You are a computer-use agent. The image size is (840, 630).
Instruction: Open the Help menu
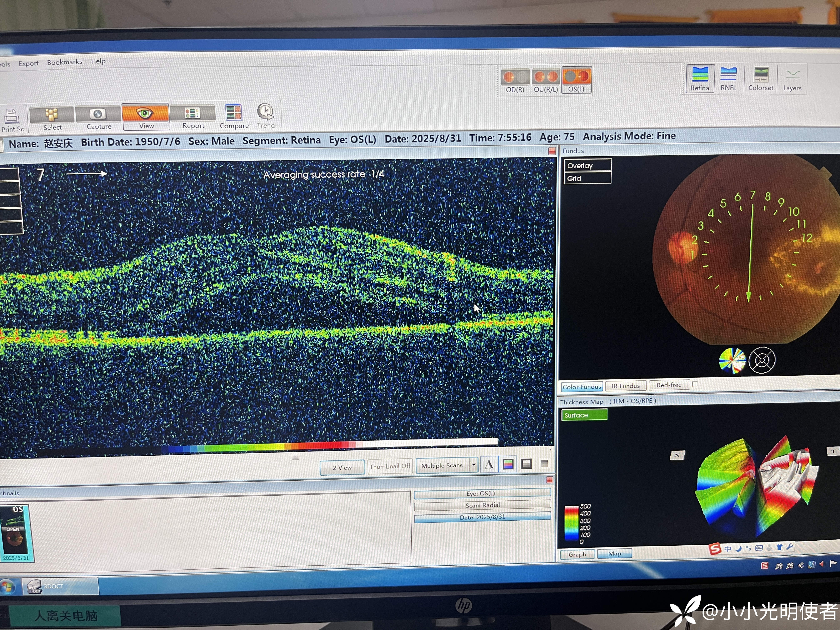pyautogui.click(x=98, y=61)
